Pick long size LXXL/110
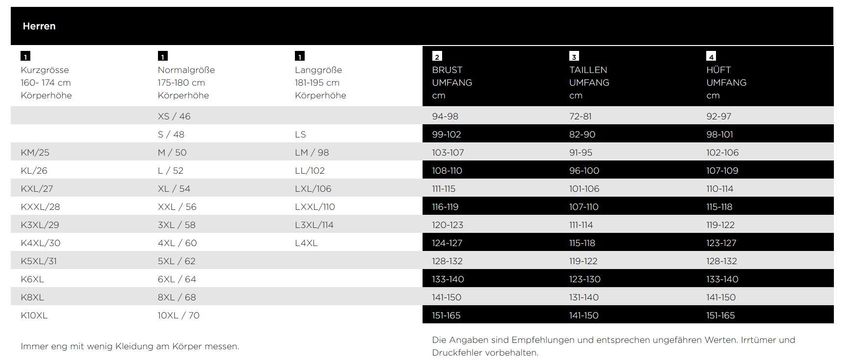850x363 pixels. click(315, 206)
